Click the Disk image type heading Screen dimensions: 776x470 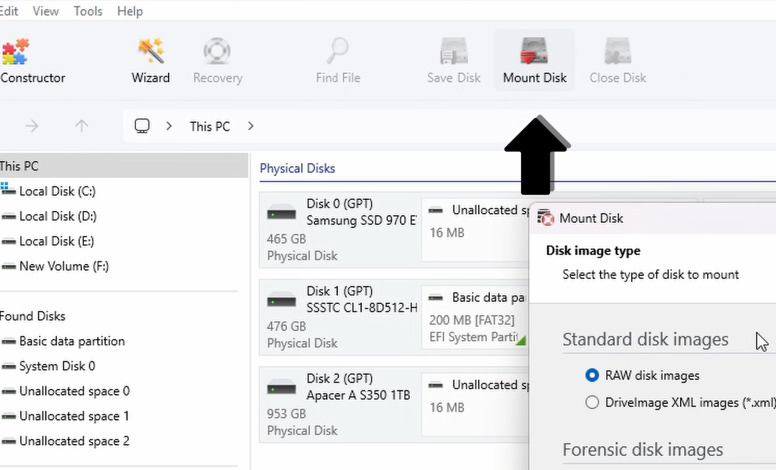click(x=593, y=250)
